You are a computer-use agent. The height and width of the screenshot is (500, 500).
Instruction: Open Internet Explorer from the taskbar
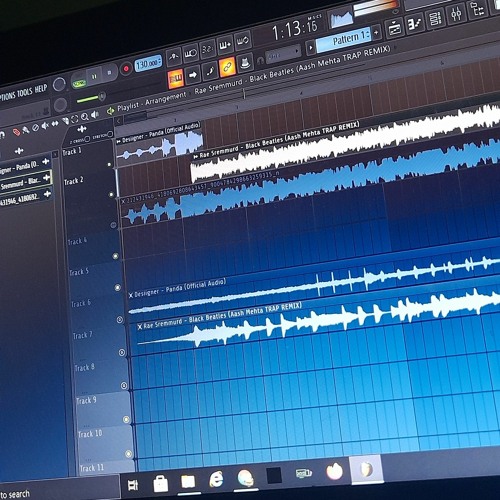(x=216, y=480)
